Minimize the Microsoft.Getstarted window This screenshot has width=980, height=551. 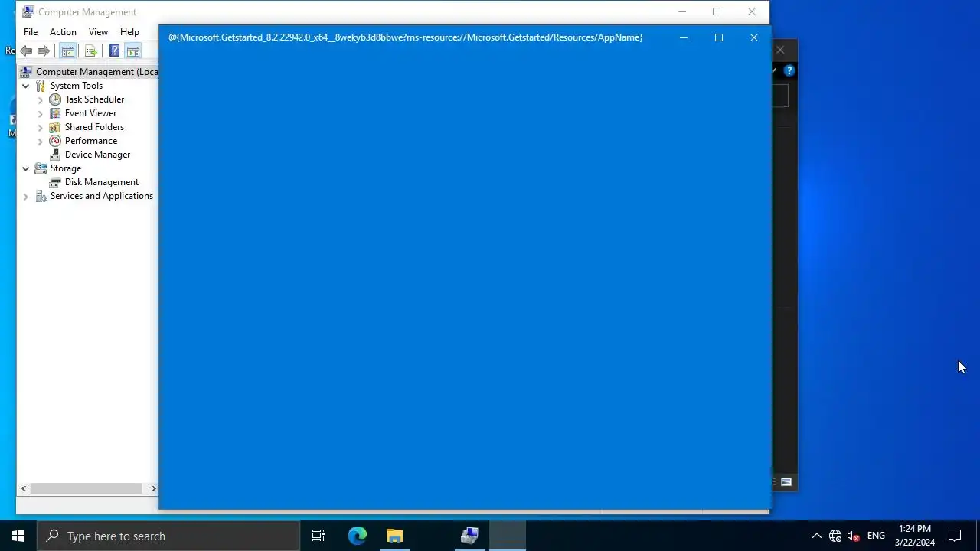(x=684, y=37)
